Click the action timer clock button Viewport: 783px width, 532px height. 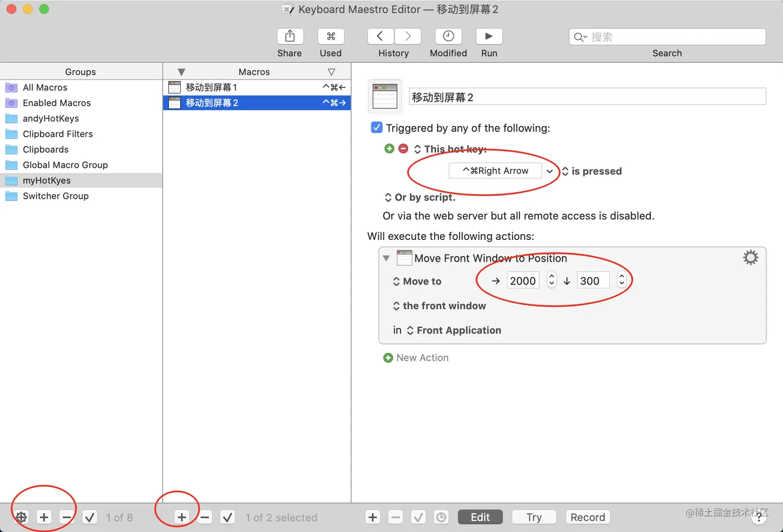pos(441,517)
